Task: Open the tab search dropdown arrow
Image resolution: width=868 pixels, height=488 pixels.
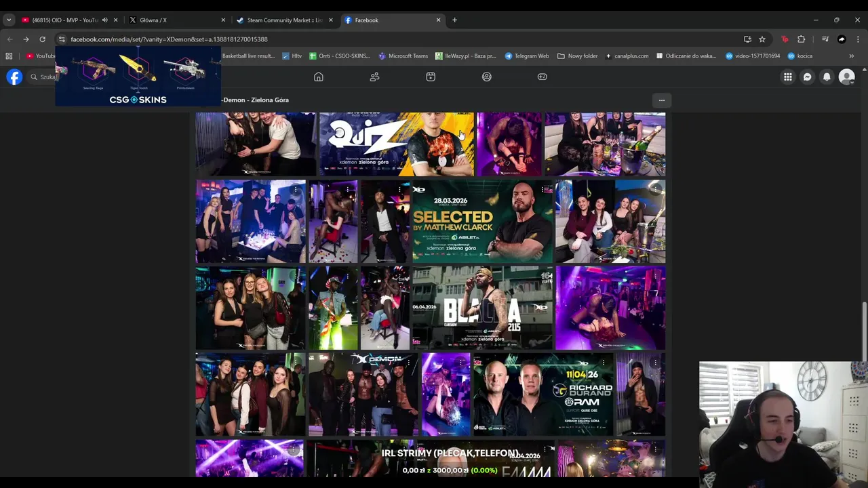Action: [9, 20]
